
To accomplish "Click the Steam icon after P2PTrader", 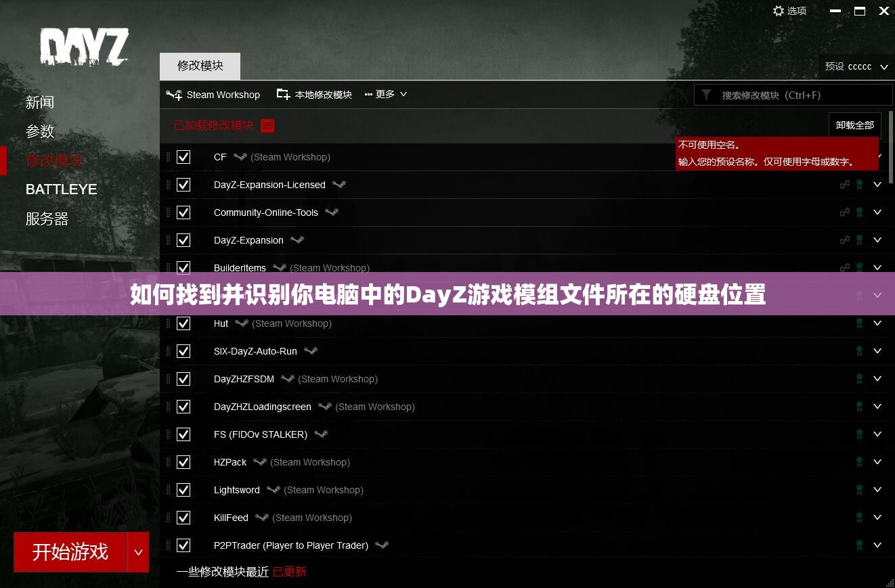I will click(382, 545).
